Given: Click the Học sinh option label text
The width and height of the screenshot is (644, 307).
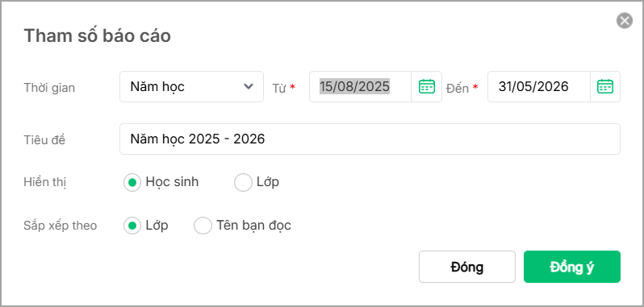Looking at the screenshot, I should point(172,182).
